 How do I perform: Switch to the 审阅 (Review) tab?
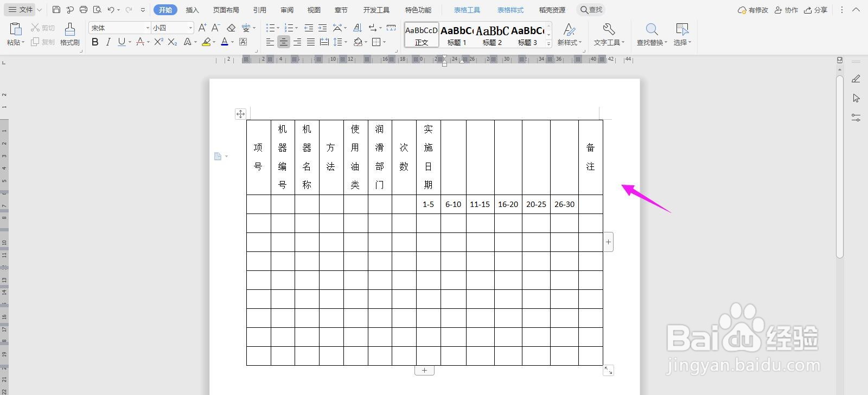(287, 10)
